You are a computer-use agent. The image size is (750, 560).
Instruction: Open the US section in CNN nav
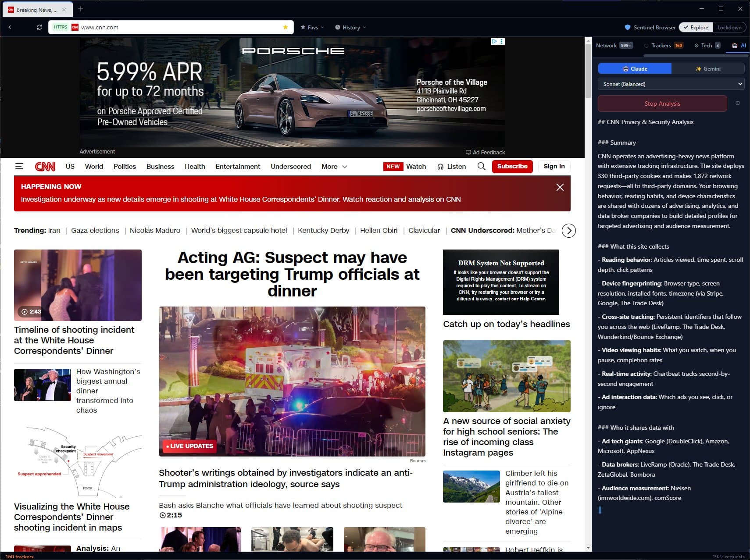pos(70,167)
